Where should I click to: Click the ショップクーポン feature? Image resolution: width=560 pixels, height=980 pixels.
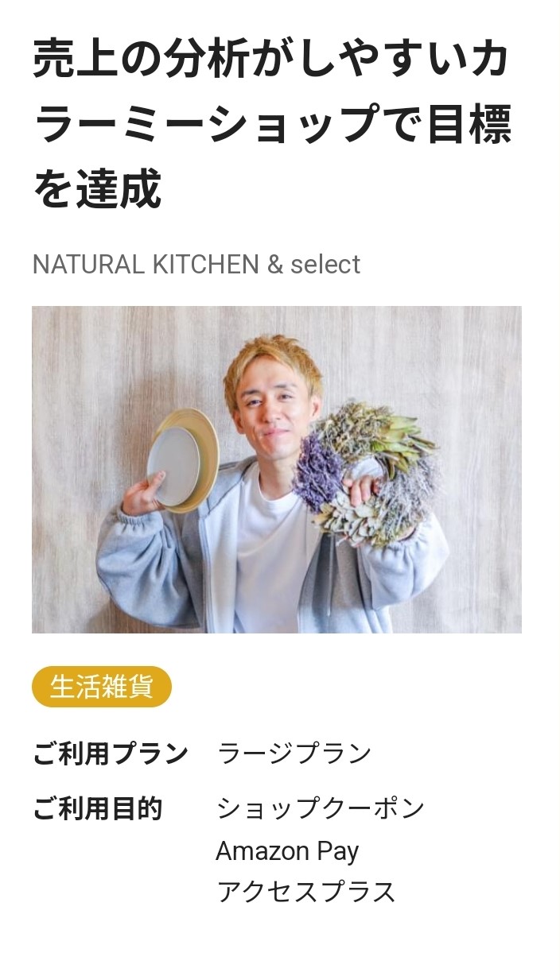pyautogui.click(x=321, y=809)
